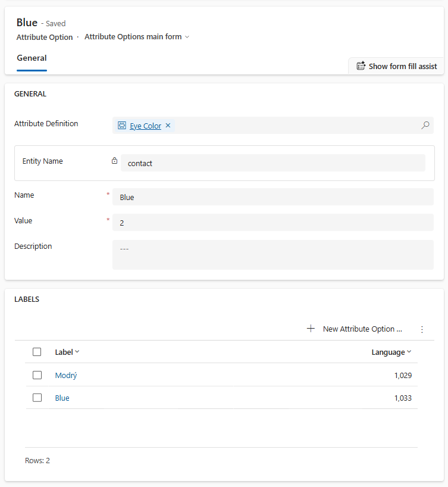Image resolution: width=448 pixels, height=487 pixels.
Task: Click the Saved status text
Action: tap(55, 24)
